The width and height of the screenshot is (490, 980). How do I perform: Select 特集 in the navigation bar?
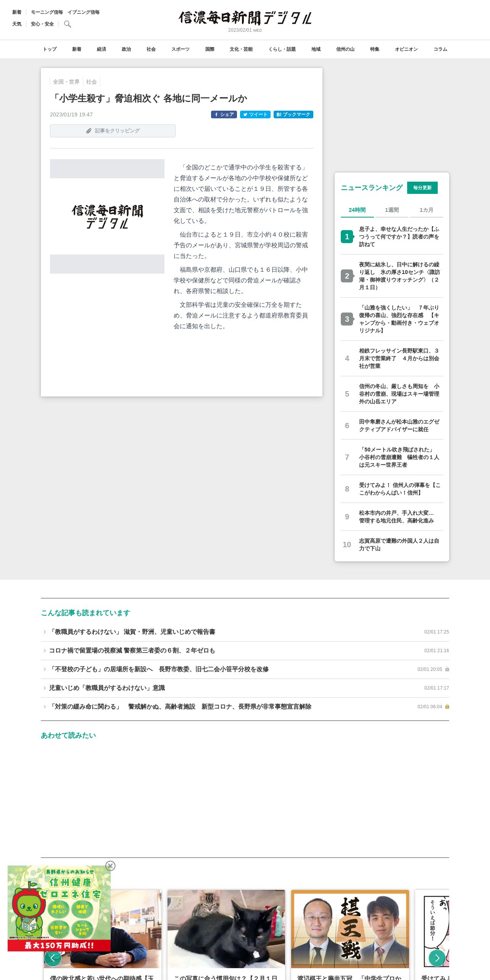(375, 49)
